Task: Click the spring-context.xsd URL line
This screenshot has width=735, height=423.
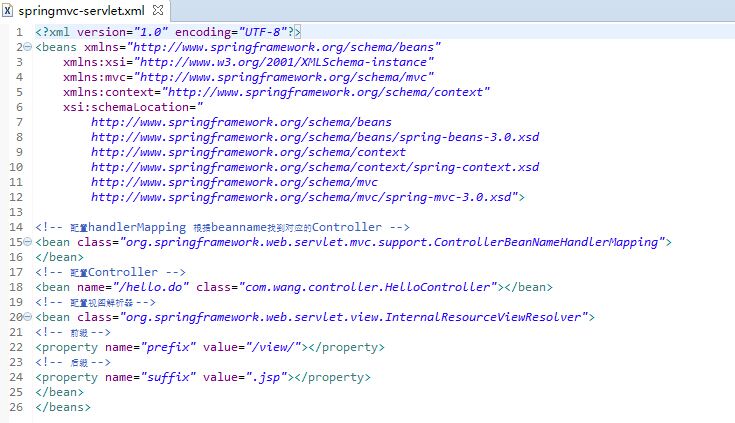Action: pyautogui.click(x=315, y=167)
